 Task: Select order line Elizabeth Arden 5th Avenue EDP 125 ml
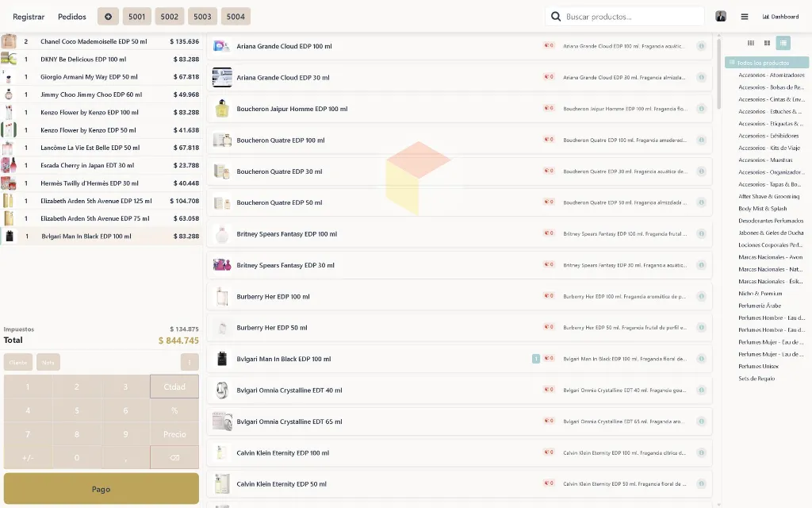coord(101,201)
